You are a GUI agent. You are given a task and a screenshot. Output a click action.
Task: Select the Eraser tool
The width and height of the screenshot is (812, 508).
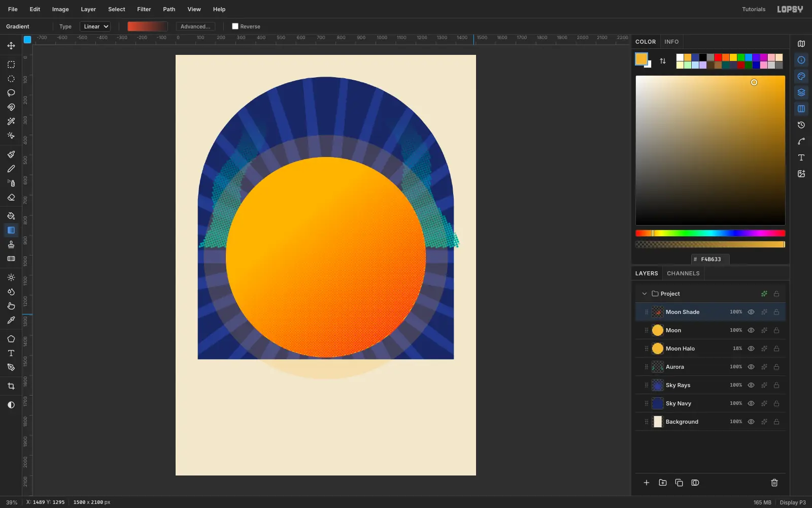click(11, 197)
